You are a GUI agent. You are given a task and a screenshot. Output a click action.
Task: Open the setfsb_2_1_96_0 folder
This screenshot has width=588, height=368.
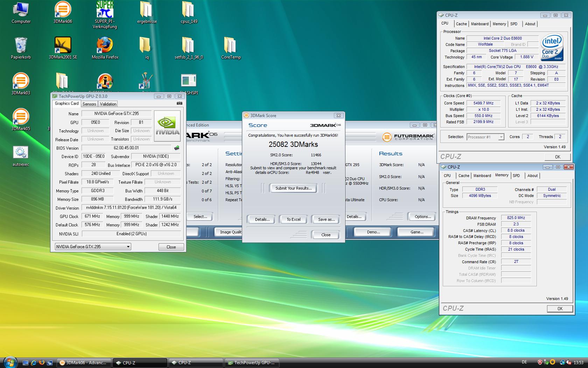coord(189,48)
